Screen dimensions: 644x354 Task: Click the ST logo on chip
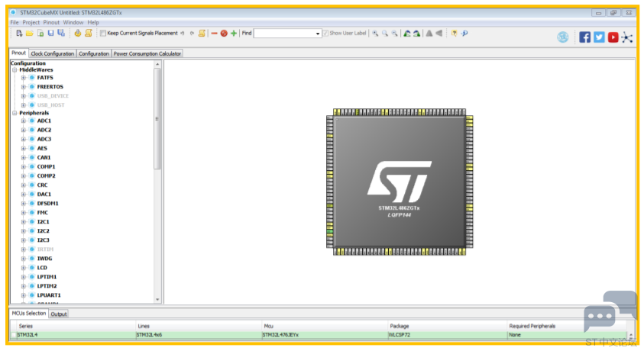point(400,182)
